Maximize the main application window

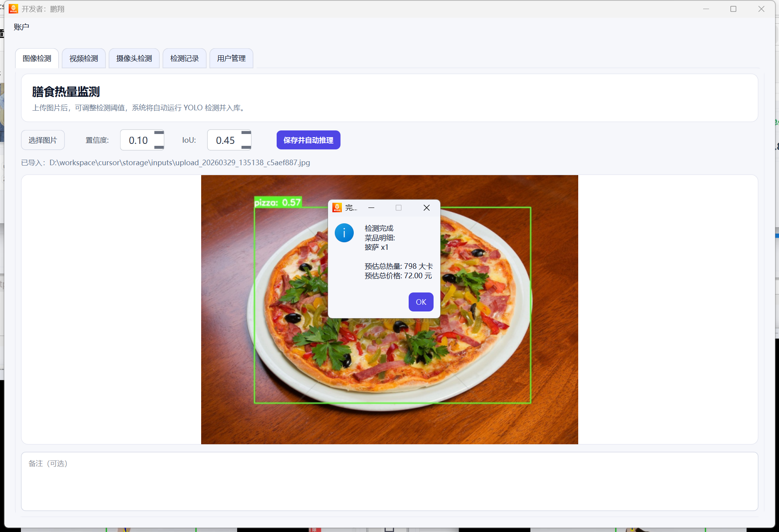click(x=733, y=9)
